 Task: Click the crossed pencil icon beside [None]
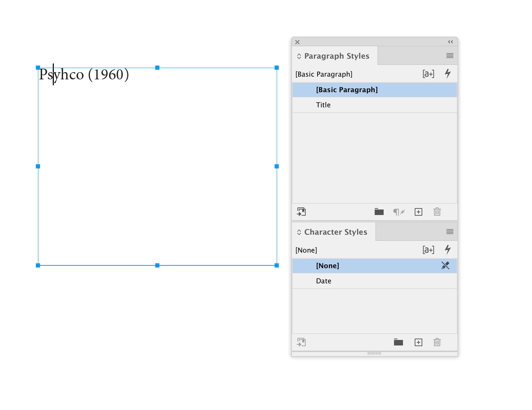coord(445,265)
